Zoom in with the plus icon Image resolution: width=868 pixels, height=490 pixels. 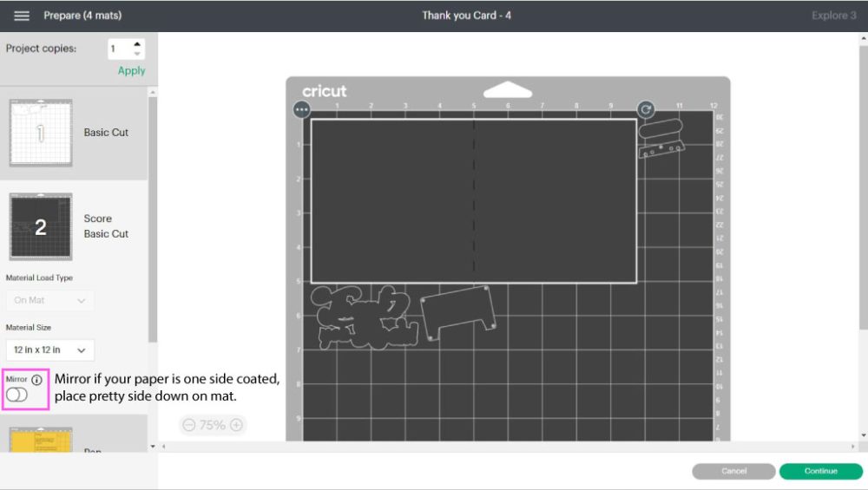[x=236, y=425]
